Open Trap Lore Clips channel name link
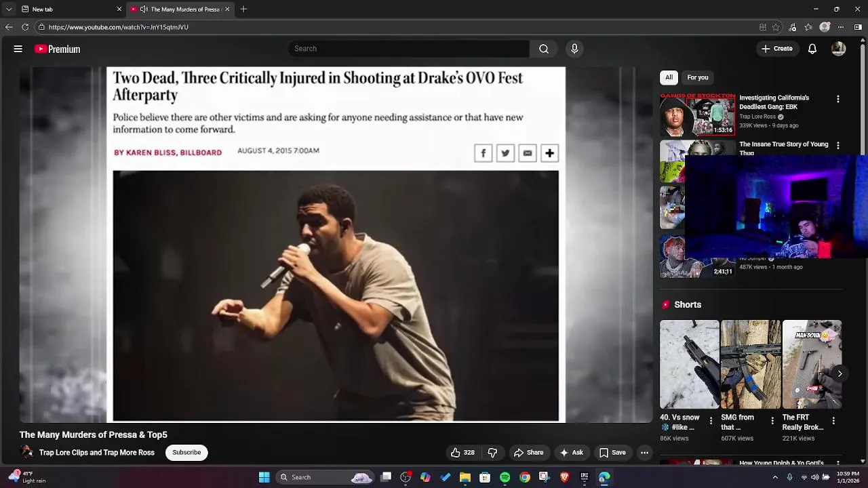Viewport: 868px width, 488px height. pyautogui.click(x=97, y=453)
